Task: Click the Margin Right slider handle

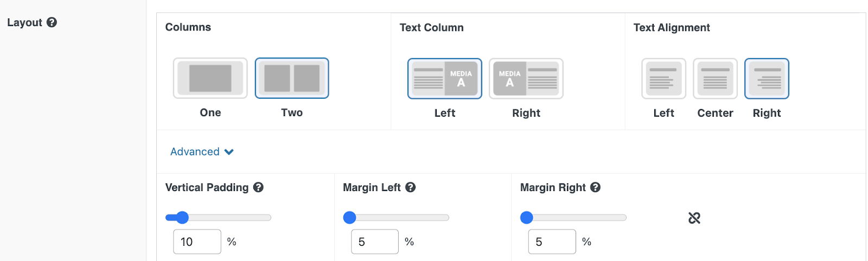Action: coord(527,218)
